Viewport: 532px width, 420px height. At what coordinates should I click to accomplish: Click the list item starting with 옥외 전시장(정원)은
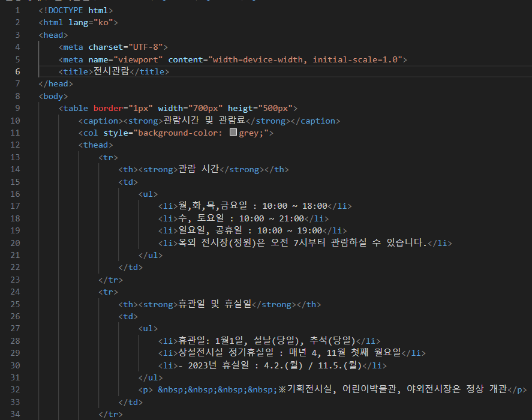[303, 243]
